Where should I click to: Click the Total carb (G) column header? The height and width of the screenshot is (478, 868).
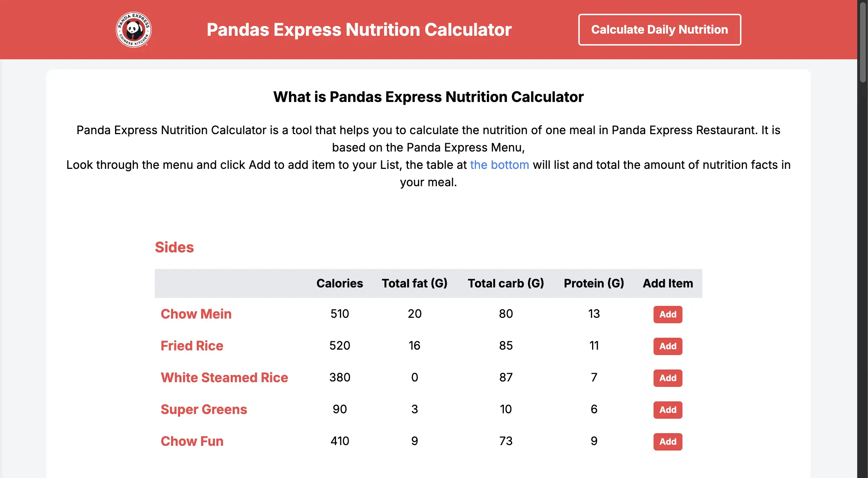506,283
